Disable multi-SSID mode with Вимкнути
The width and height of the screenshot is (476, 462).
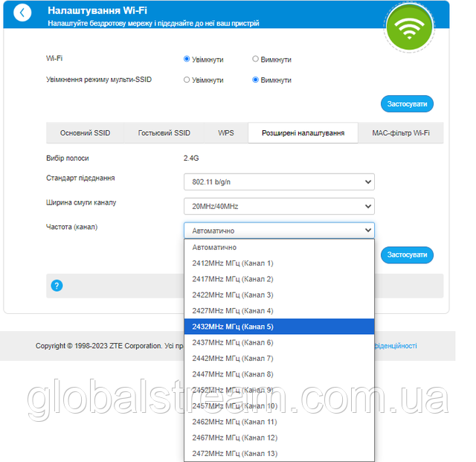(255, 80)
